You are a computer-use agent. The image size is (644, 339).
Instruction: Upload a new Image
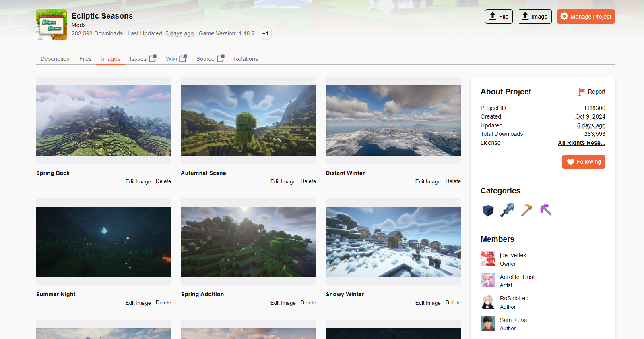[x=534, y=17]
